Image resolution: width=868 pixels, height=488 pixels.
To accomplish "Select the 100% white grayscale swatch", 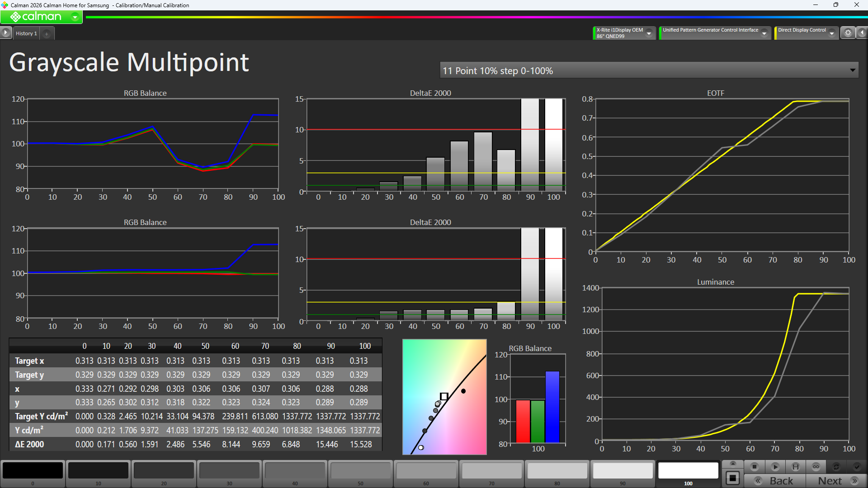I will [x=688, y=471].
